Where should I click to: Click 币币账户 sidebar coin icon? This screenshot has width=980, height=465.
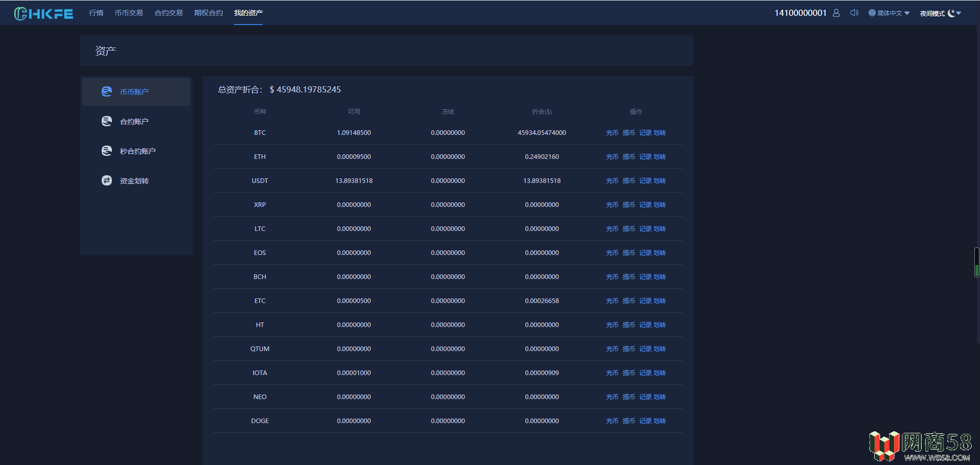pos(107,91)
